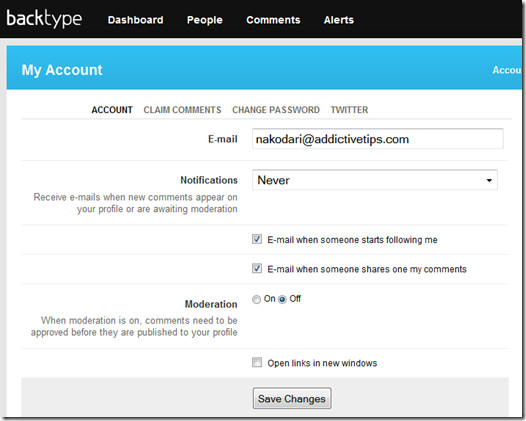Click the Notifications dropdown arrow

point(489,180)
